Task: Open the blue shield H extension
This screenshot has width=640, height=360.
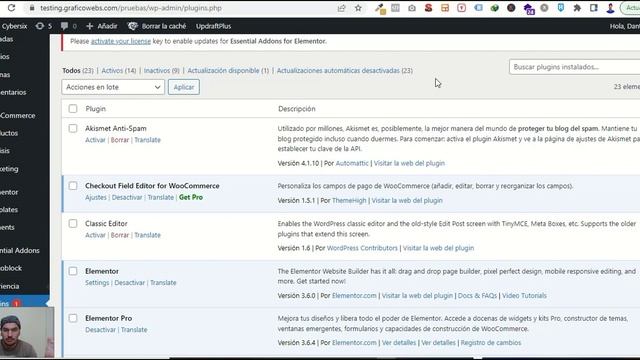Action: tap(561, 8)
